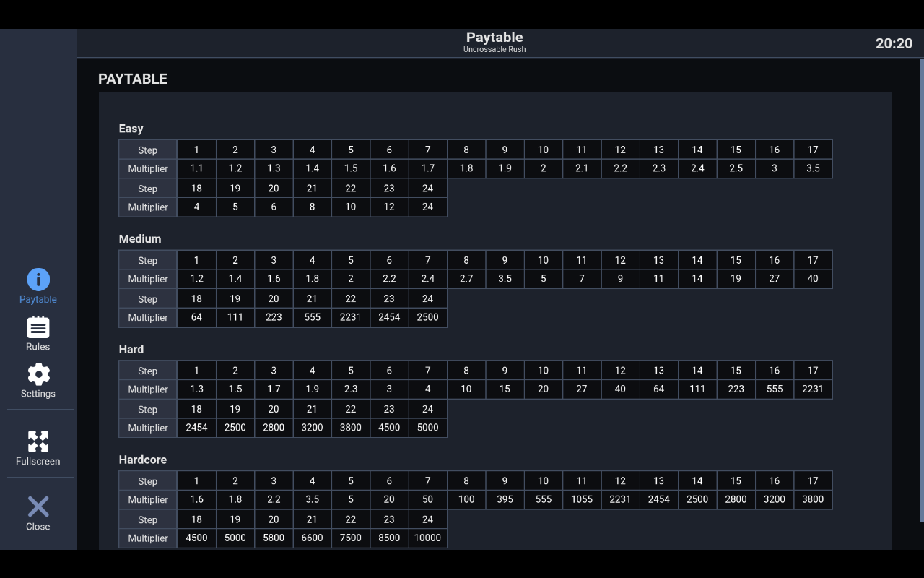This screenshot has width=924, height=578.
Task: Click the 40 multiplier in Medium table
Action: [813, 279]
